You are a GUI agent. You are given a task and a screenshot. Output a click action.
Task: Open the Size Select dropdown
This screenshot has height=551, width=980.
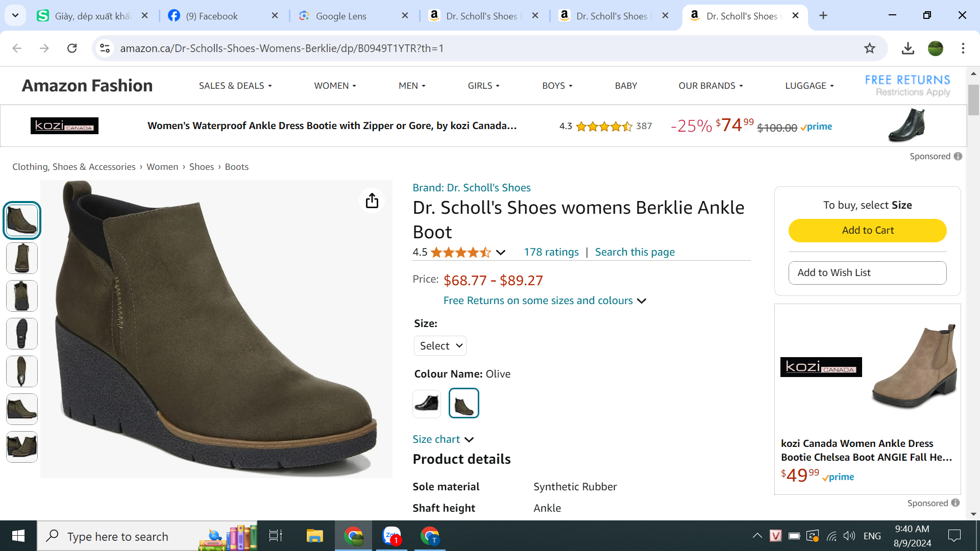point(440,346)
